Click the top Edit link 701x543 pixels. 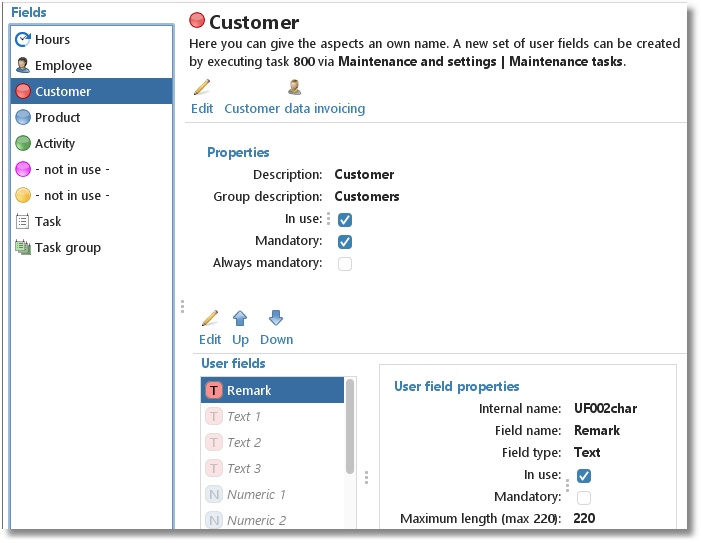pyautogui.click(x=202, y=109)
